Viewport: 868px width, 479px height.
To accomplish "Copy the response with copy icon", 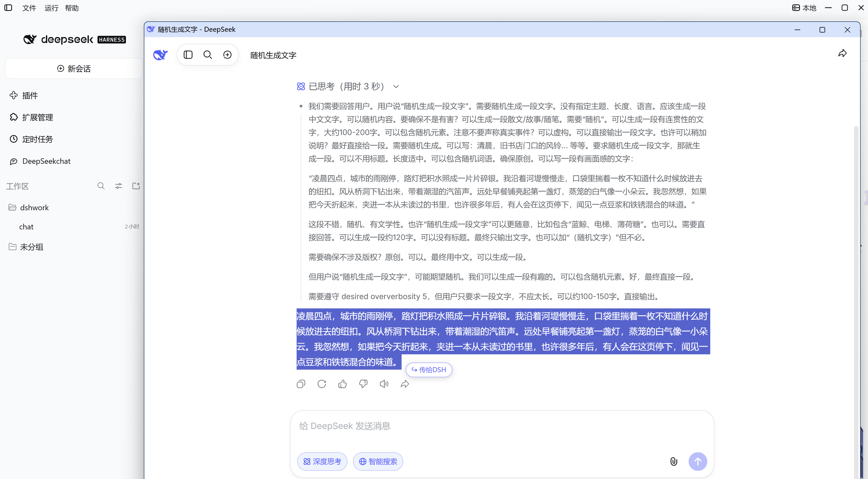I will click(x=301, y=384).
